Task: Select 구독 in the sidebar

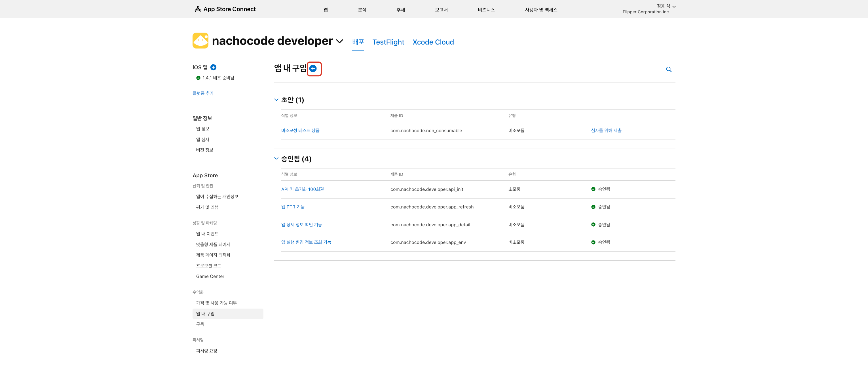Action: (200, 324)
